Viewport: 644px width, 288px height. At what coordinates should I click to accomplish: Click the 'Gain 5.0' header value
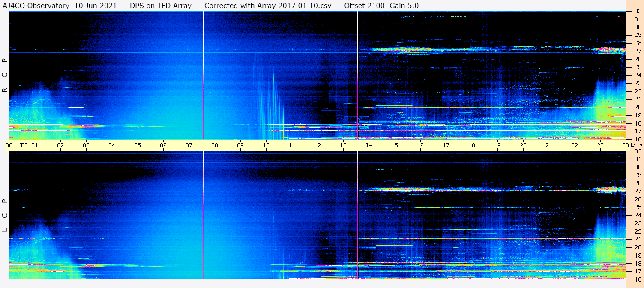(x=404, y=6)
